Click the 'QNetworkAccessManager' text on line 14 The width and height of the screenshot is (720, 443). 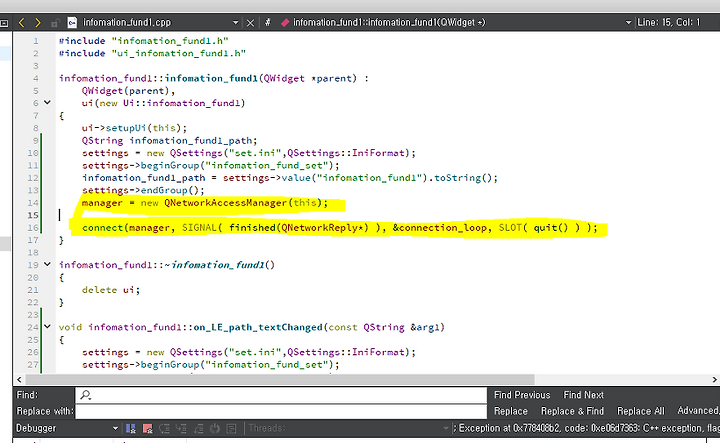(225, 203)
